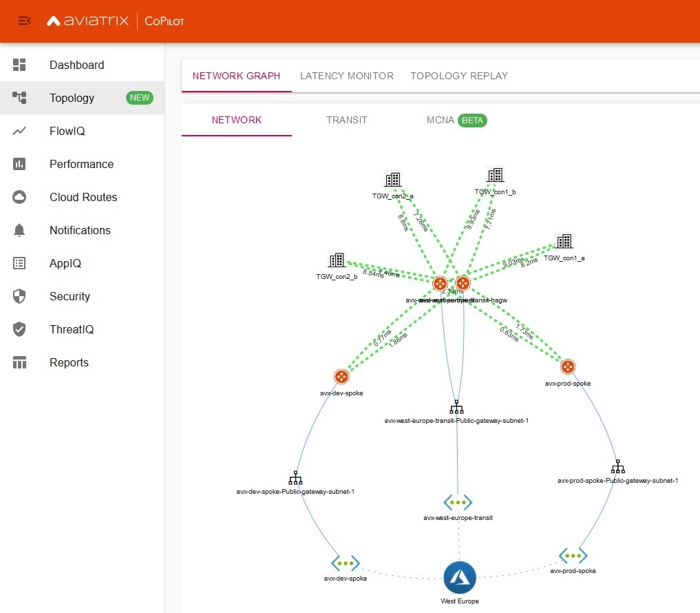The width and height of the screenshot is (700, 613).
Task: Click the Cloud Routes cloud icon
Action: click(19, 197)
